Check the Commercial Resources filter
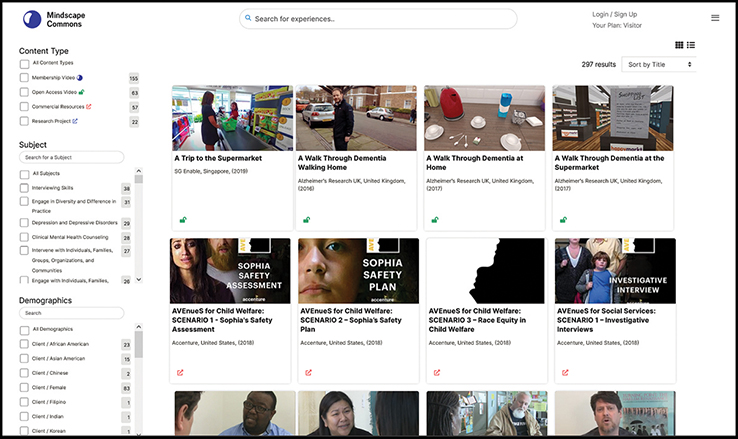 24,106
